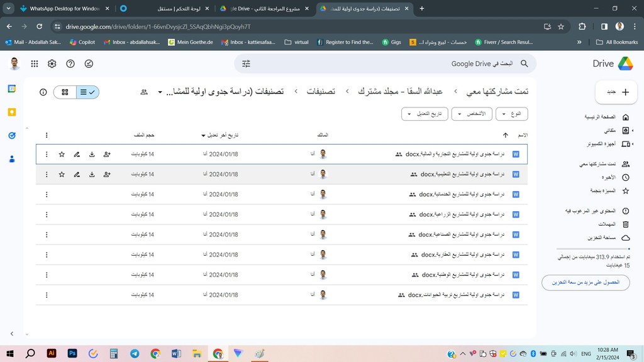Viewport: 644px width, 362px height.
Task: Go to الأخيرة recent in sidebar
Action: click(x=608, y=177)
